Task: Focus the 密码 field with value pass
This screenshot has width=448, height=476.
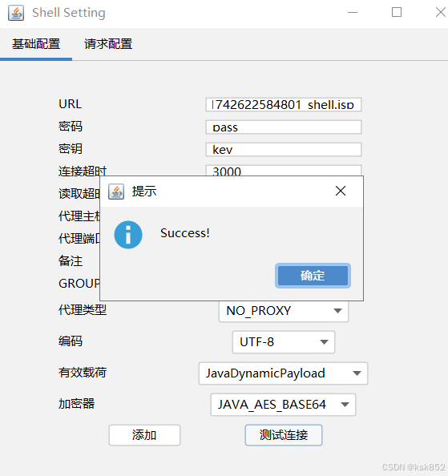Action: coord(284,127)
